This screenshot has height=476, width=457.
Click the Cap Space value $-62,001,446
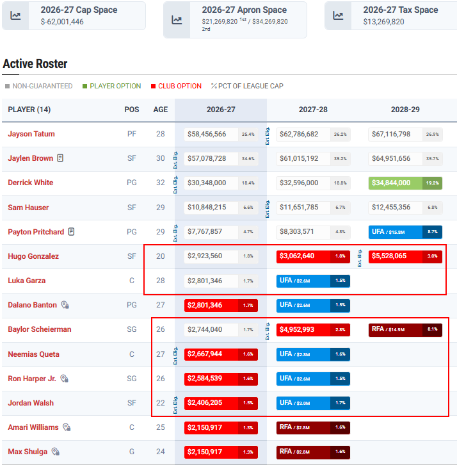[x=62, y=22]
